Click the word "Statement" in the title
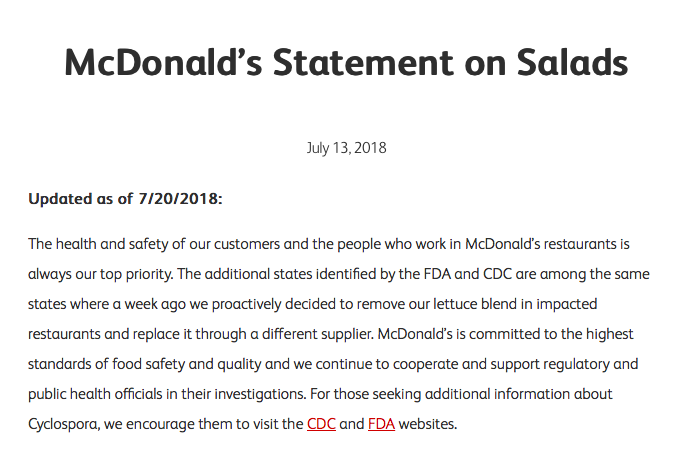Image resolution: width=696 pixels, height=455 pixels. coord(364,63)
